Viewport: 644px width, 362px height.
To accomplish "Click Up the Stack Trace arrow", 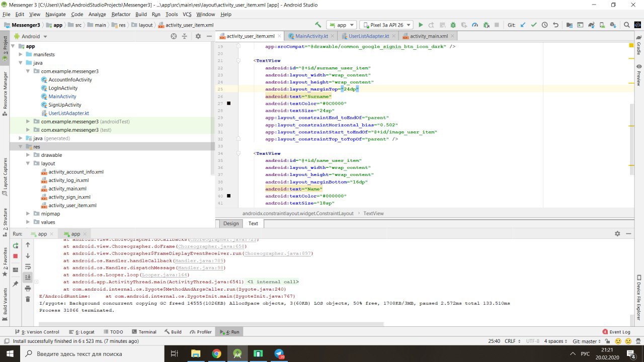I will coord(28,245).
